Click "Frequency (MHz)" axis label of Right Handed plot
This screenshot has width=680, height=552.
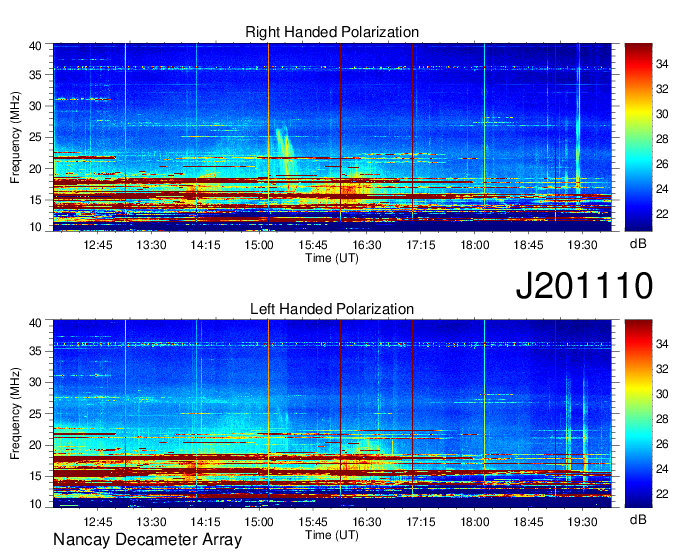(x=15, y=137)
